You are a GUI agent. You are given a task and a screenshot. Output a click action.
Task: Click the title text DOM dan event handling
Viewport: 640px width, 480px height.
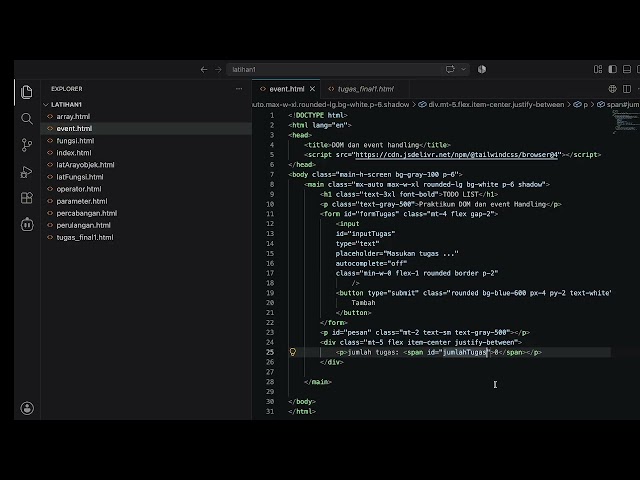[x=375, y=145]
